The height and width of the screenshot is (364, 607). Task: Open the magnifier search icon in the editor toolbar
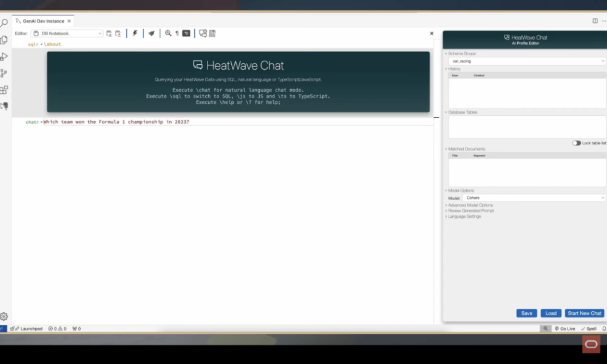(x=168, y=33)
